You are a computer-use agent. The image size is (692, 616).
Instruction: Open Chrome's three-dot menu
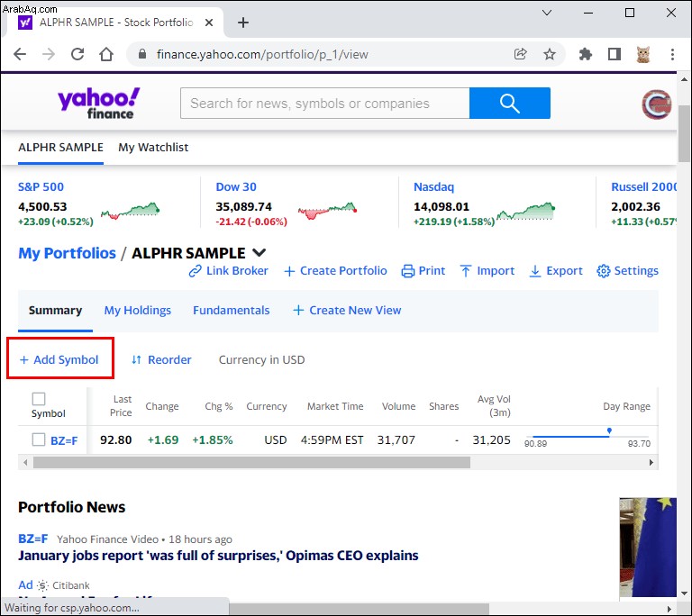click(672, 54)
